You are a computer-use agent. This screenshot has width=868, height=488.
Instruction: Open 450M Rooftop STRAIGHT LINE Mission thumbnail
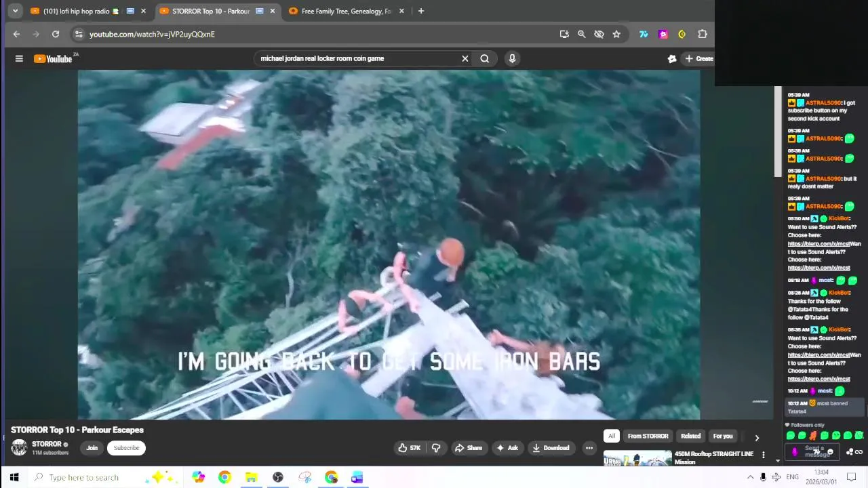click(637, 459)
